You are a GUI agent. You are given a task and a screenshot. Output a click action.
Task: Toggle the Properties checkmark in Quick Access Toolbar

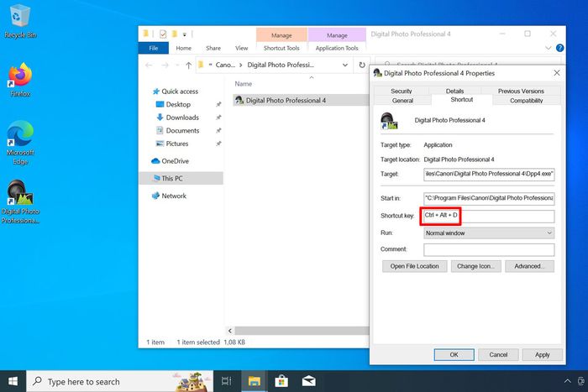click(162, 34)
